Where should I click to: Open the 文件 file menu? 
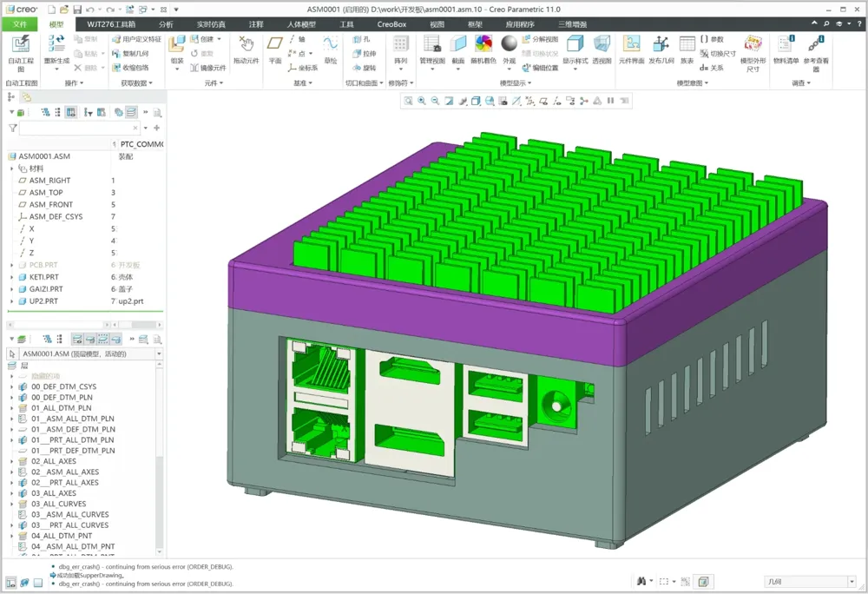click(x=19, y=24)
